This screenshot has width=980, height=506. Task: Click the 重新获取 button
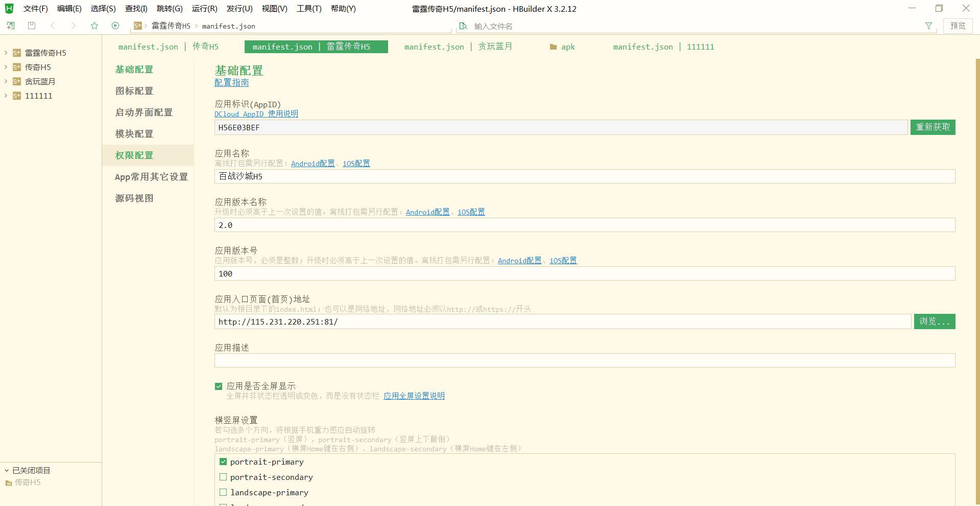pyautogui.click(x=933, y=127)
